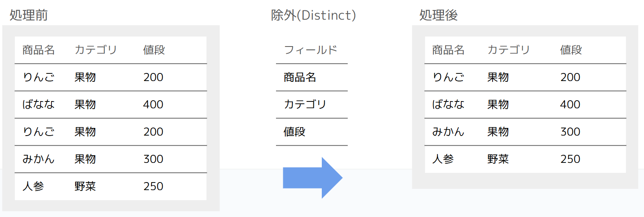This screenshot has width=644, height=217.
Task: Select the フィールド list header
Action: coord(311,50)
